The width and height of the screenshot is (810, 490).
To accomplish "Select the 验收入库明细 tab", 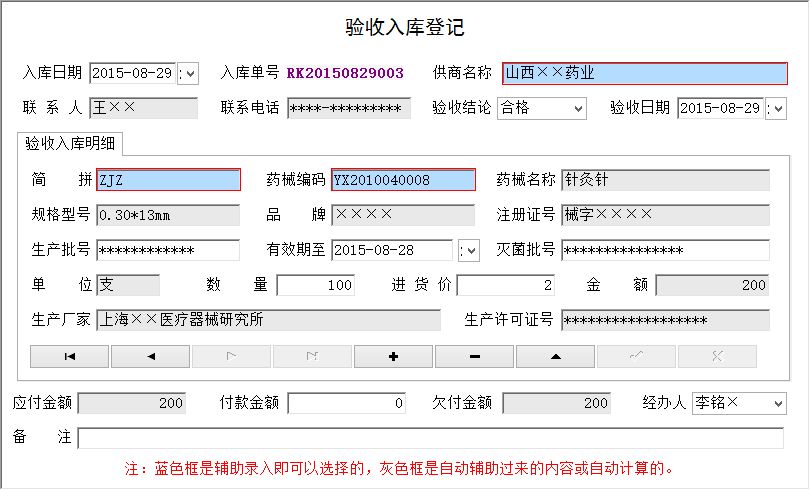I will (x=70, y=143).
